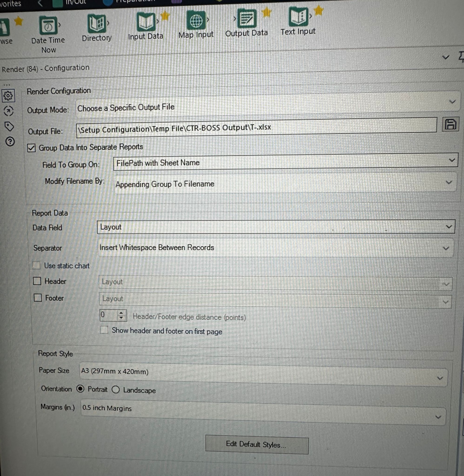
Task: Open the annotation tag sidebar icon
Action: click(9, 126)
